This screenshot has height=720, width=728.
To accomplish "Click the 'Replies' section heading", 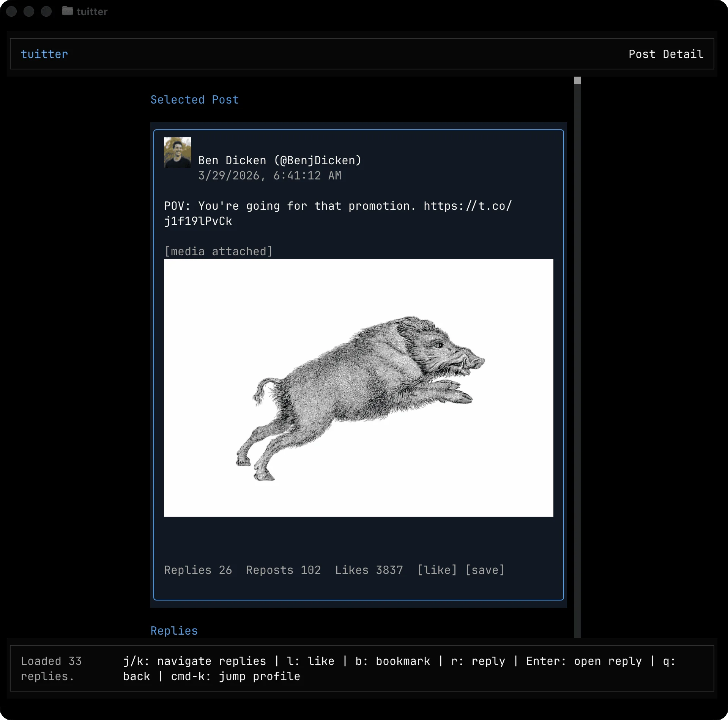I will coord(174,631).
